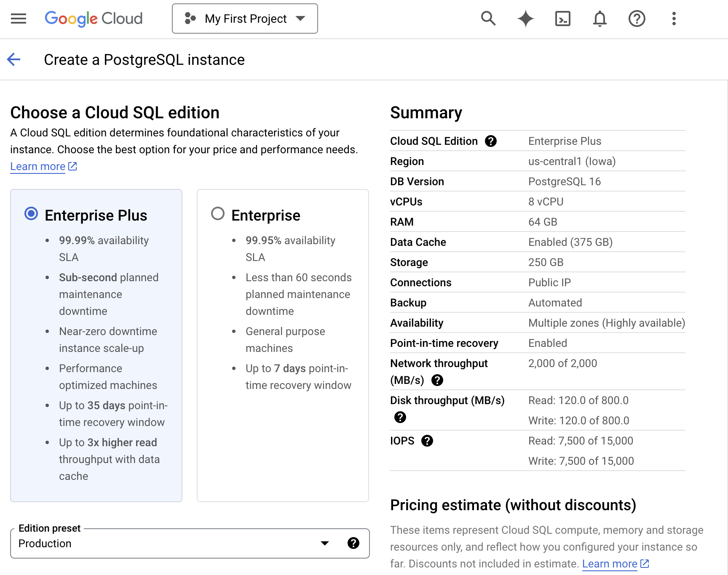Image resolution: width=728 pixels, height=575 pixels.
Task: Click the 'PostgreSQL 16' version value
Action: coord(565,181)
